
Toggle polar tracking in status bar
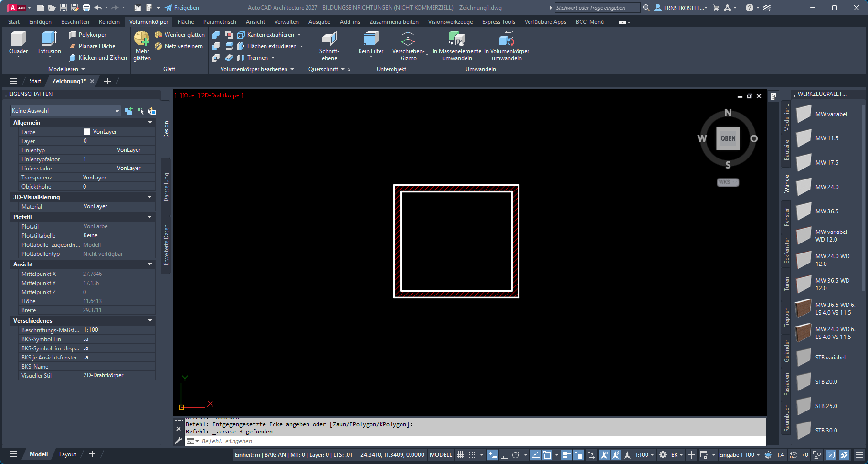(x=516, y=455)
